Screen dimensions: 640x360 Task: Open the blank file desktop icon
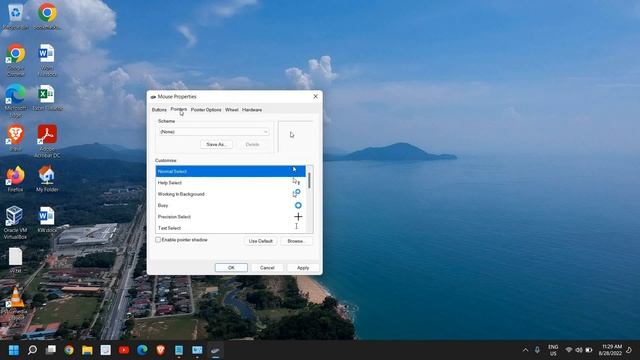16,260
